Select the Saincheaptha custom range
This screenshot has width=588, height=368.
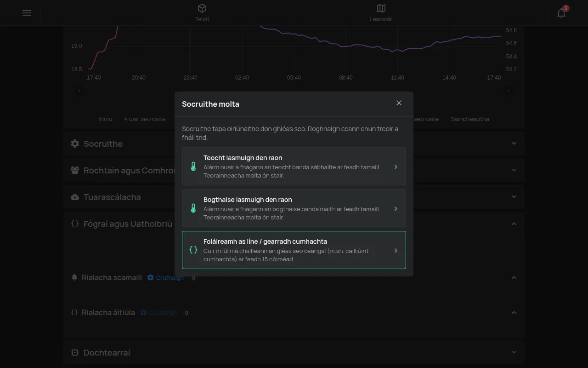[470, 119]
